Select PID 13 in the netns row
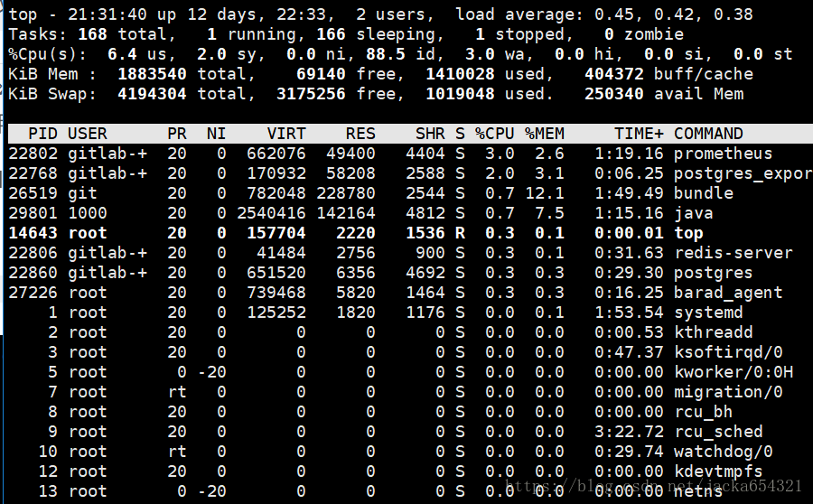 48,491
